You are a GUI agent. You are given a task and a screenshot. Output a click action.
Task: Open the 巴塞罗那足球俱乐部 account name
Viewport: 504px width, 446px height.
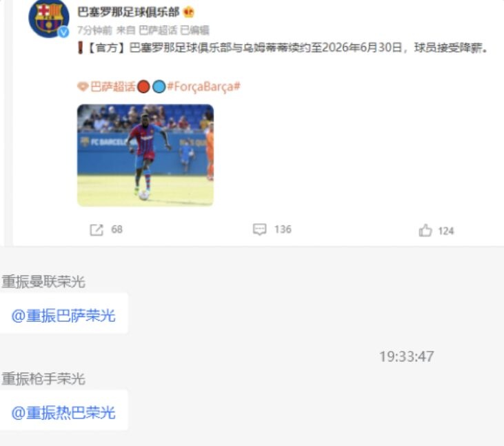[x=128, y=12]
